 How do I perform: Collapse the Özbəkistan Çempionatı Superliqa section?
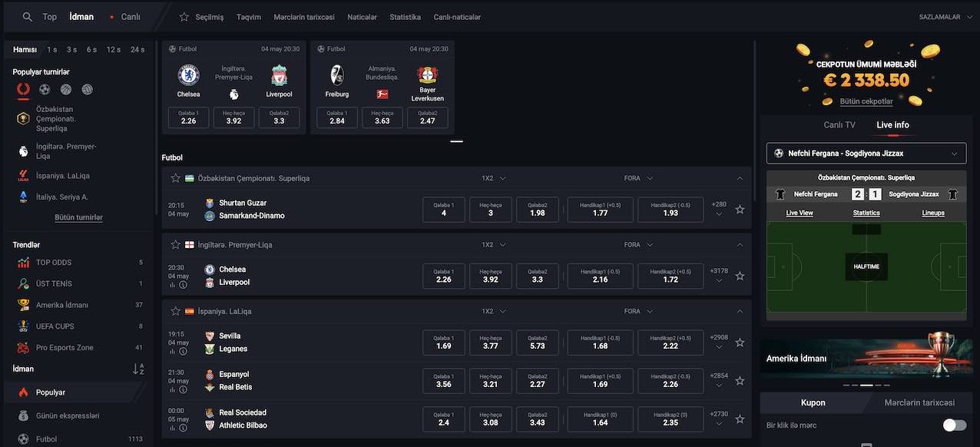point(740,178)
